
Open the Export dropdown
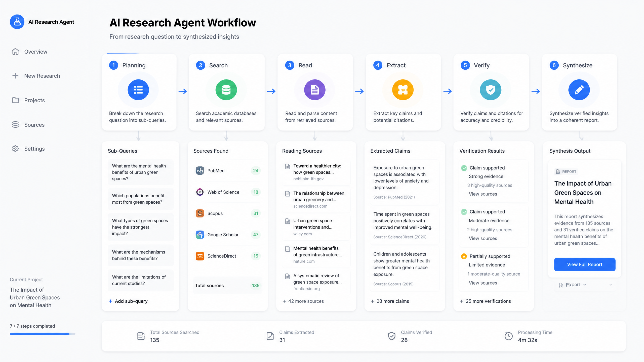[x=573, y=285]
